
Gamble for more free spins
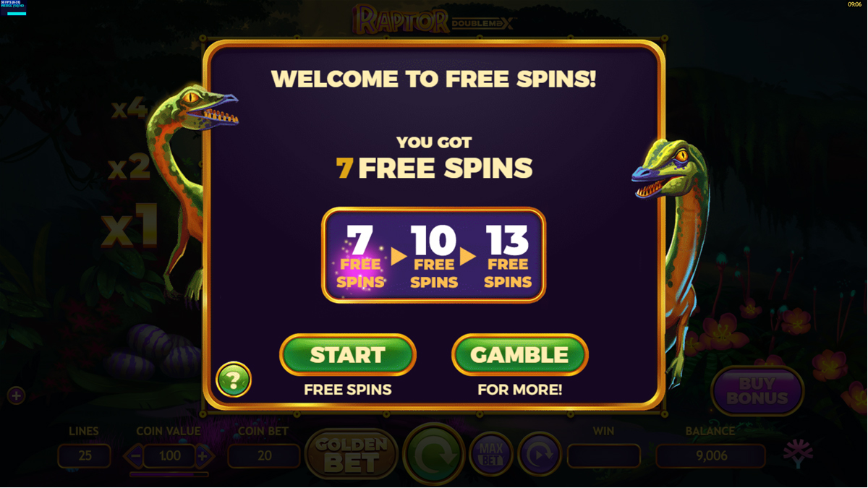(x=520, y=355)
